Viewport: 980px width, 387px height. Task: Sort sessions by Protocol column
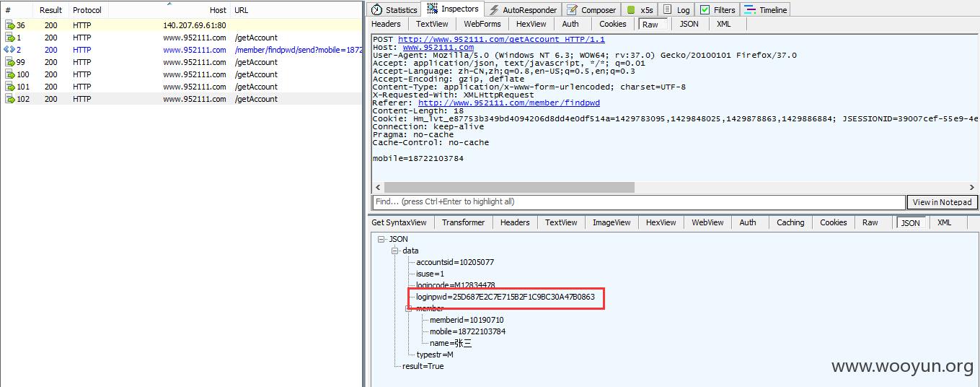(87, 10)
